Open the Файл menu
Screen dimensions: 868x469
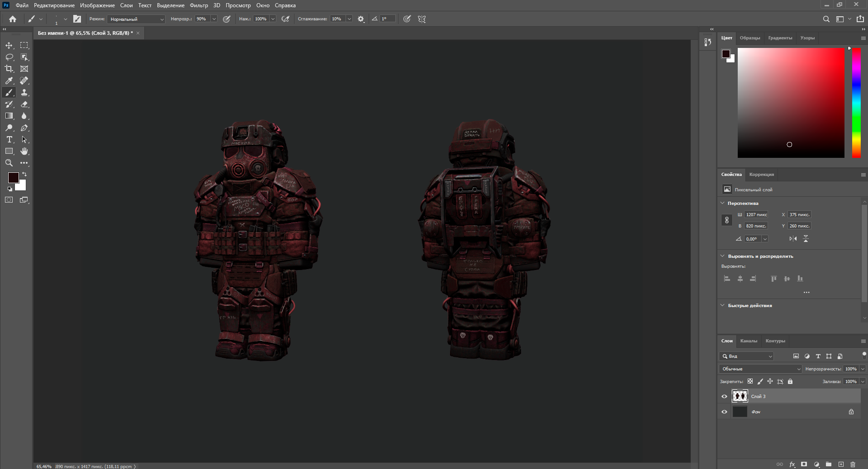[22, 5]
